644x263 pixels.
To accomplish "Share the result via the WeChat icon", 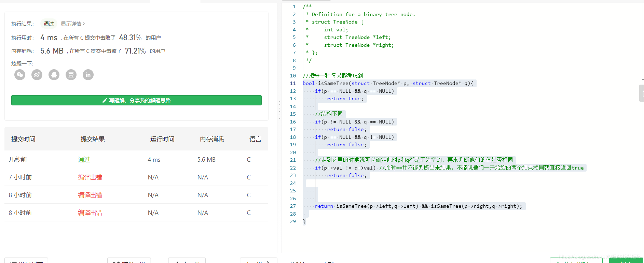I will pyautogui.click(x=20, y=75).
